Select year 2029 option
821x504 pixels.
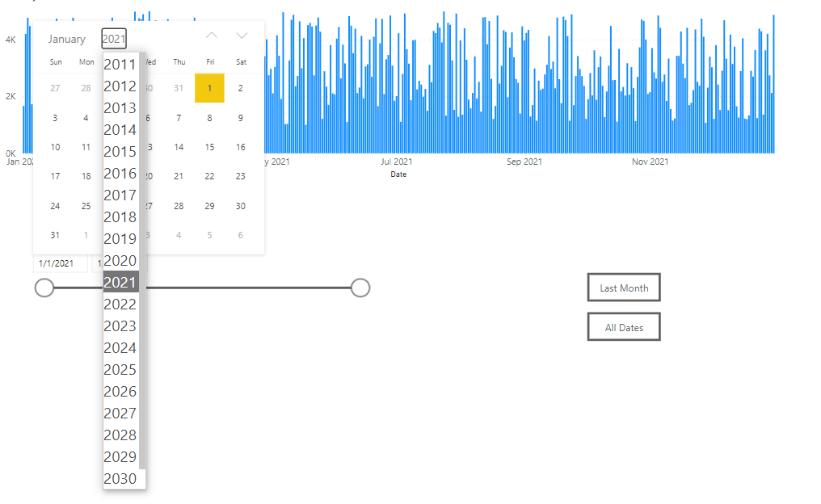click(120, 457)
